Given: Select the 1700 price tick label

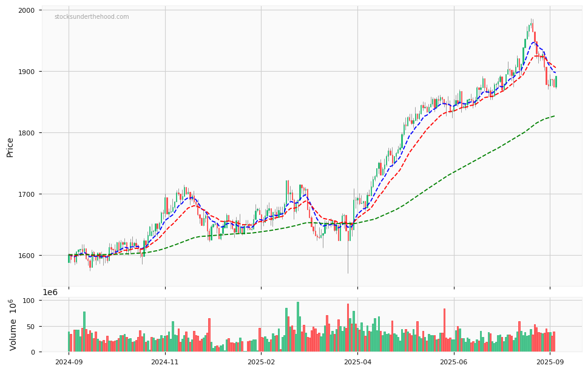Looking at the screenshot, I should click(27, 194).
